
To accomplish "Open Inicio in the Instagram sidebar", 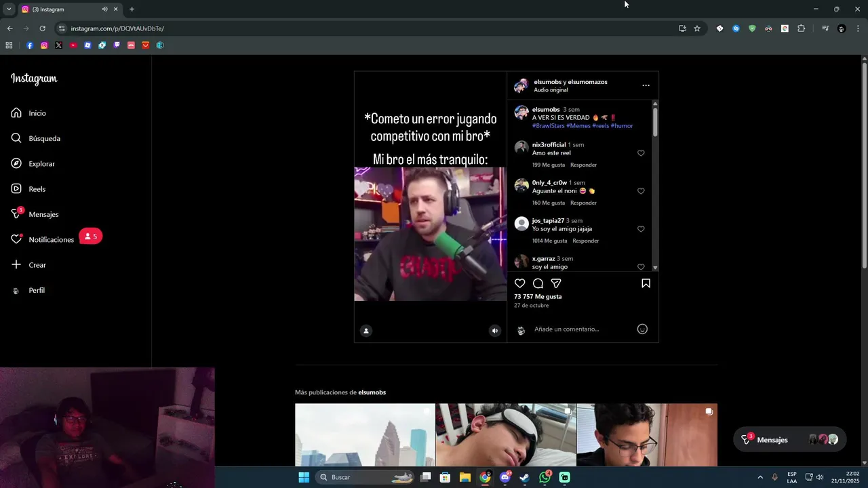I will (28, 113).
